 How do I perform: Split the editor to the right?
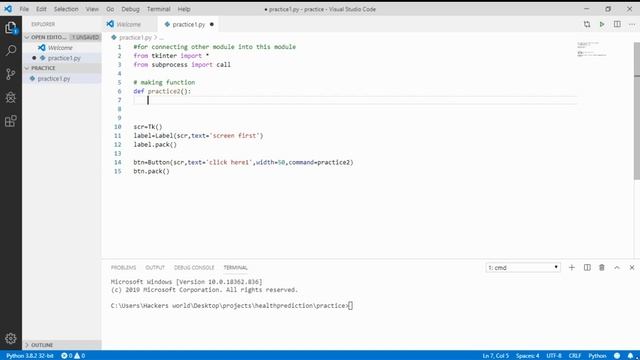tap(617, 24)
